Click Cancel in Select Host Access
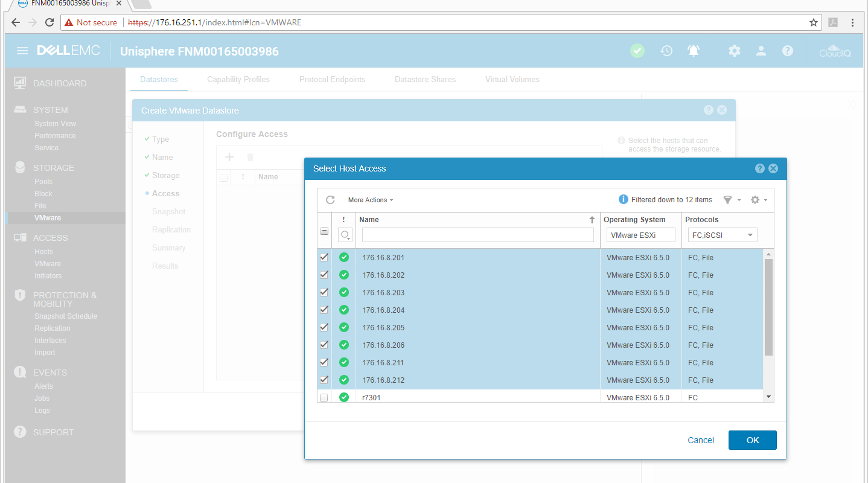 coord(701,440)
